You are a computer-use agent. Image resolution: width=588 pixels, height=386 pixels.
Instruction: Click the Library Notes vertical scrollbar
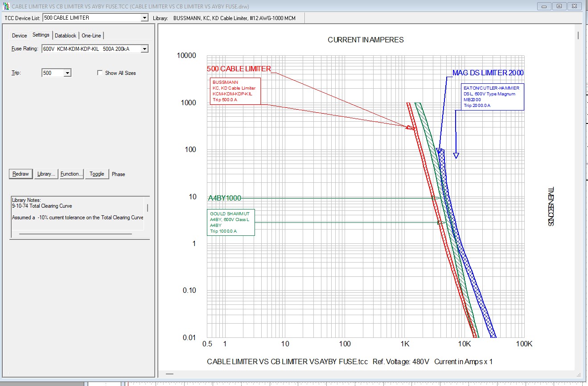pos(148,208)
